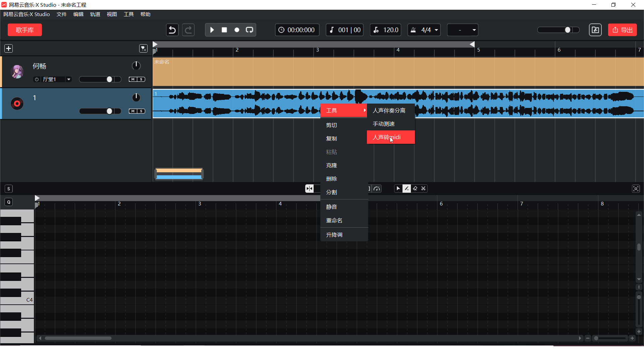
Task: Click the import audio icon beside 导出
Action: 595,30
